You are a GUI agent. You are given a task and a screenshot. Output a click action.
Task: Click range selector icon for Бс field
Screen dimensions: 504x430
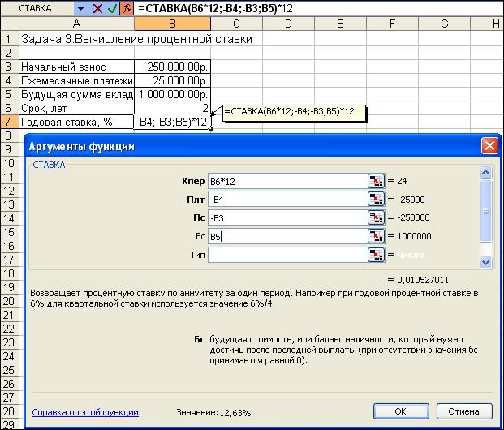pyautogui.click(x=376, y=236)
